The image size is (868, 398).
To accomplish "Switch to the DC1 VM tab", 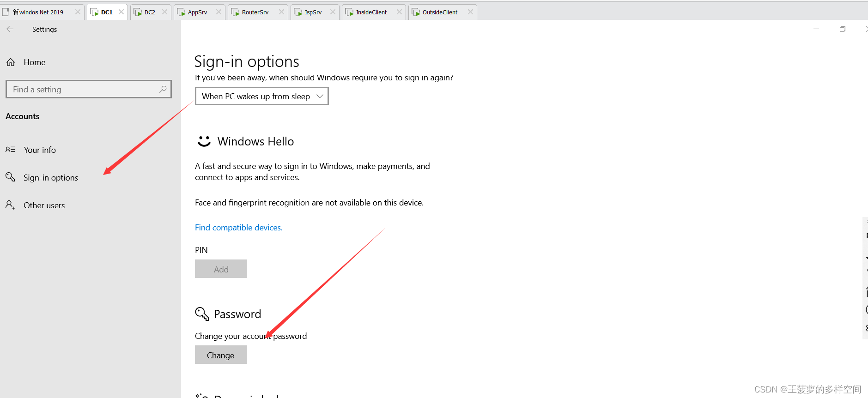I will (x=107, y=12).
